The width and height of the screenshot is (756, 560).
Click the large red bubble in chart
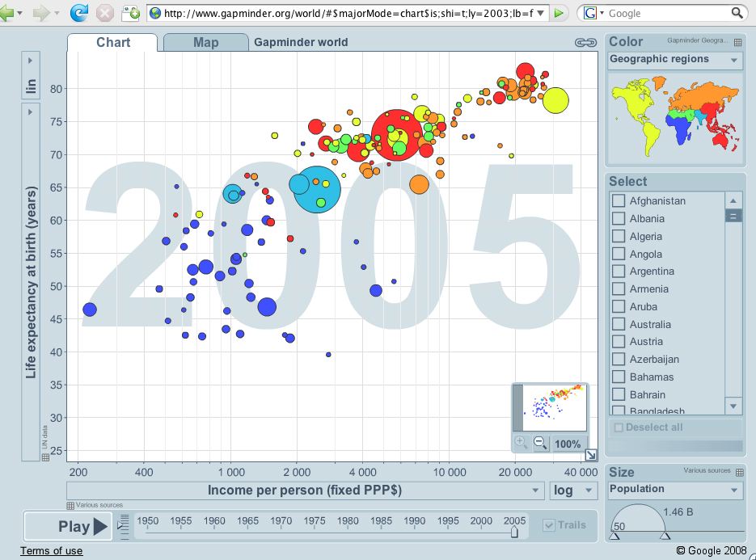(x=397, y=136)
